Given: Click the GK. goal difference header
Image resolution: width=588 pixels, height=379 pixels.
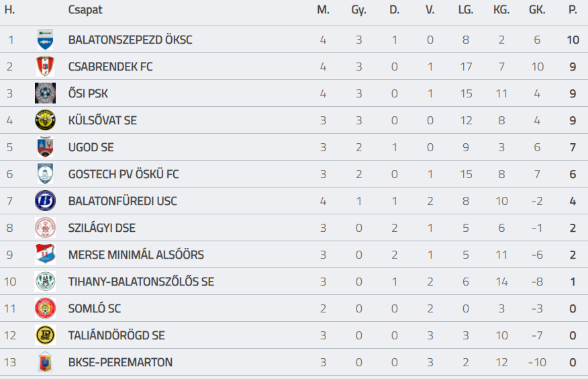Looking at the screenshot, I should coord(537,10).
